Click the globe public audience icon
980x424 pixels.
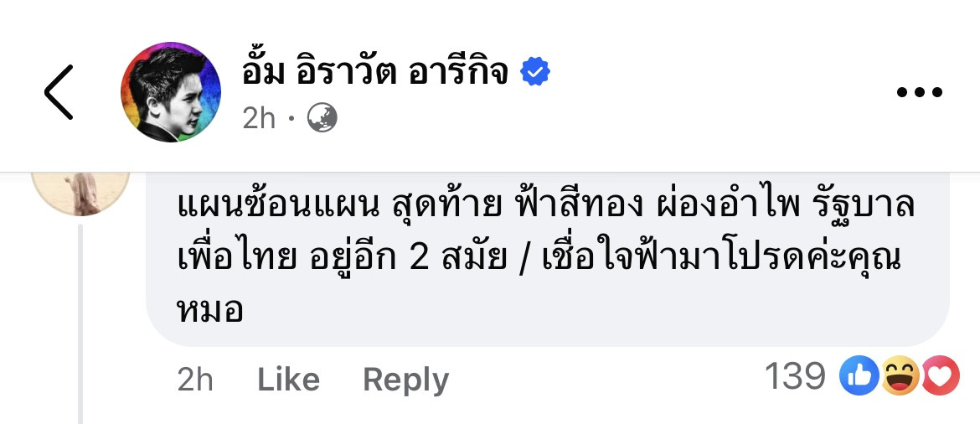pyautogui.click(x=322, y=117)
